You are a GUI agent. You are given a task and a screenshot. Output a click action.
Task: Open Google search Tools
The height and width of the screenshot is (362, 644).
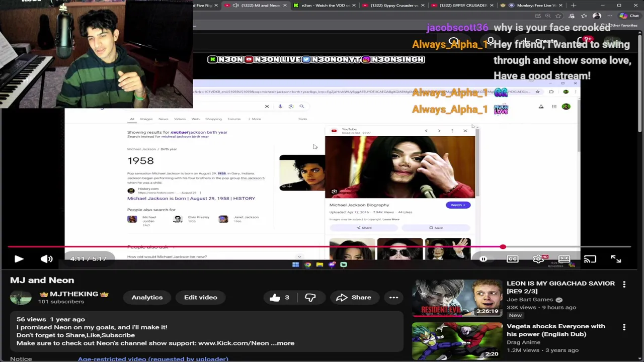pos(302,119)
